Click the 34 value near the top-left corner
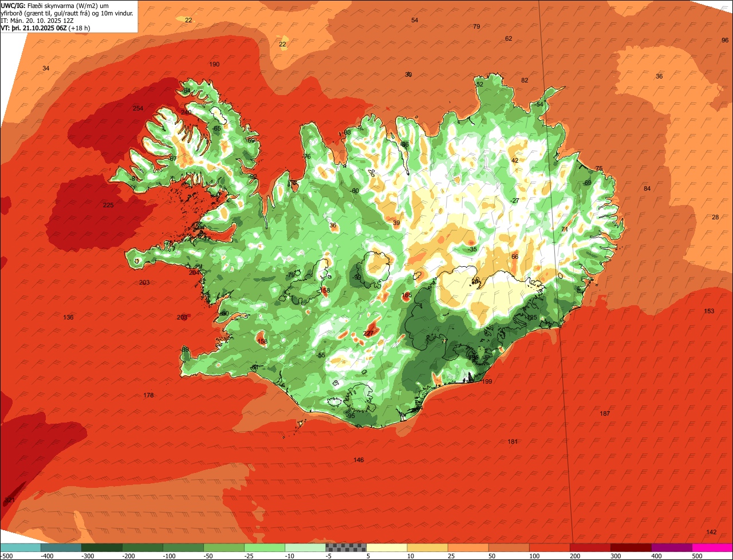Viewport: 733px width, 560px height. point(46,68)
